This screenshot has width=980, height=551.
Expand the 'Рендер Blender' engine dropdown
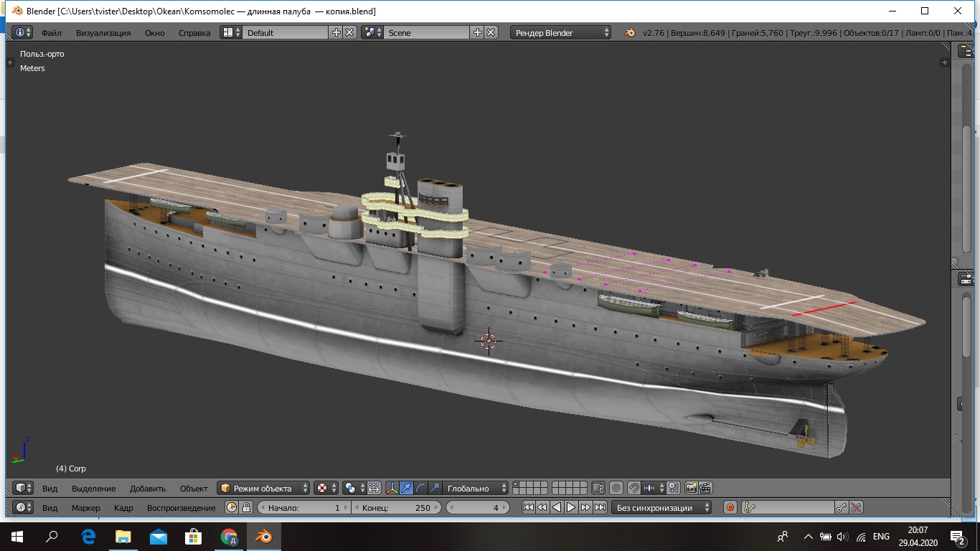coord(560,32)
